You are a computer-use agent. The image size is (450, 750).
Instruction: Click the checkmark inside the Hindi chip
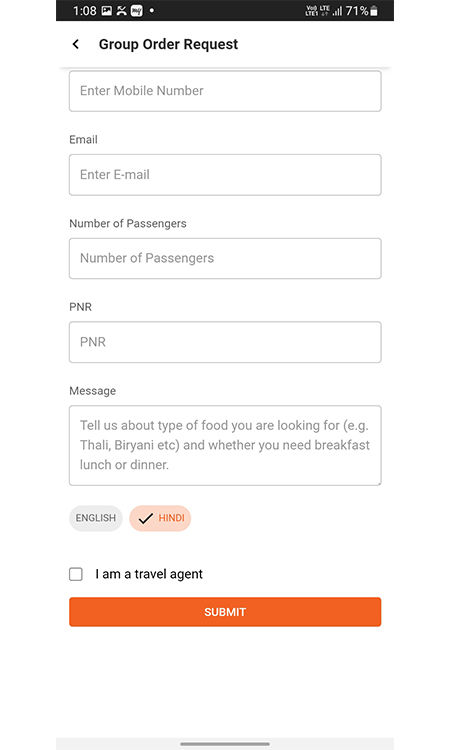tap(145, 518)
